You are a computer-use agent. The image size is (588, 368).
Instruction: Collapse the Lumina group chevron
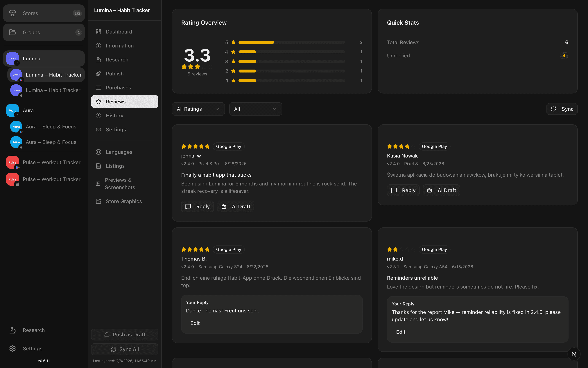point(17,63)
